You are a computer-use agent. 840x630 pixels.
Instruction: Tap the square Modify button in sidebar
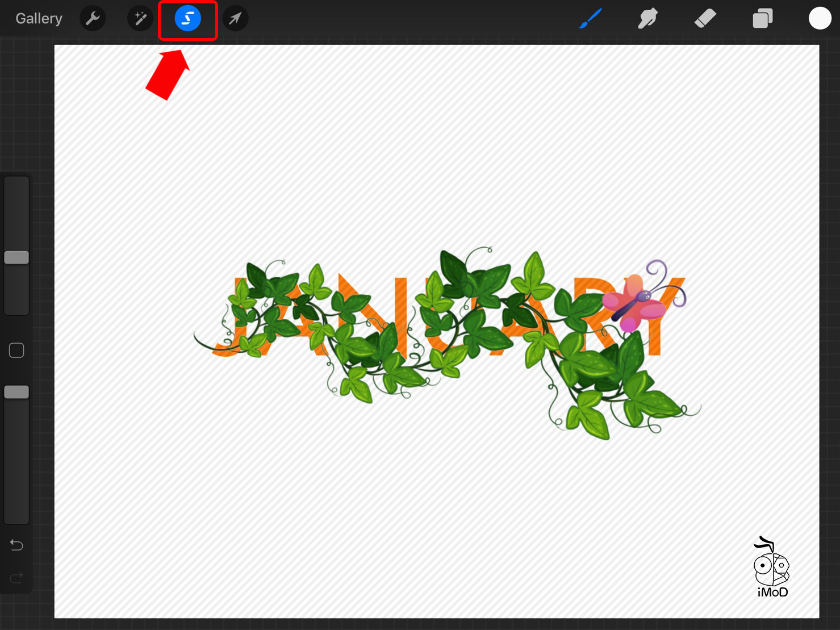[x=16, y=351]
